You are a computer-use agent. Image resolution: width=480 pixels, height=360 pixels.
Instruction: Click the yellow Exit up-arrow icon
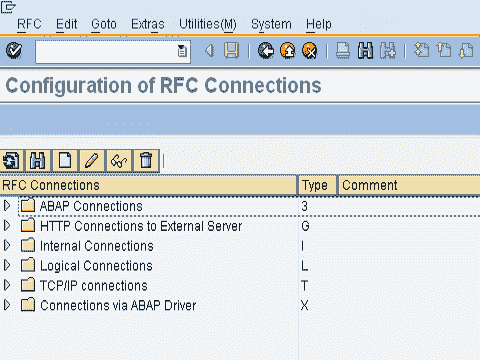(288, 51)
